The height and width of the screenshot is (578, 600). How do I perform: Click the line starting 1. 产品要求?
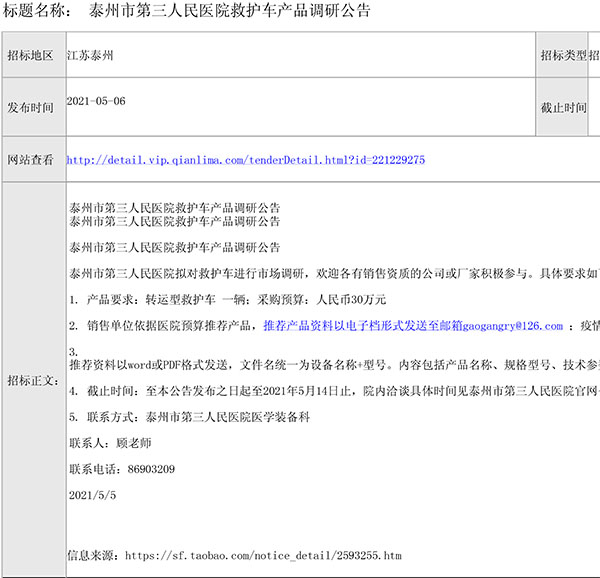pos(227,300)
